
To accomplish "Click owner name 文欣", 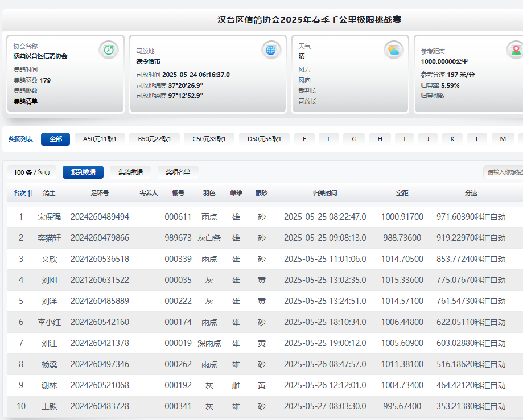I will (49, 259).
